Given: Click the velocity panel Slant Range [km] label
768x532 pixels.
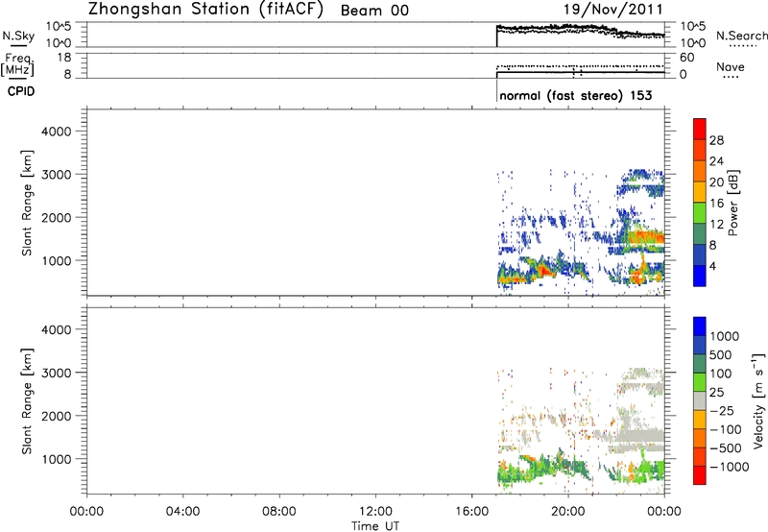Looking at the screenshot, I should [x=27, y=401].
